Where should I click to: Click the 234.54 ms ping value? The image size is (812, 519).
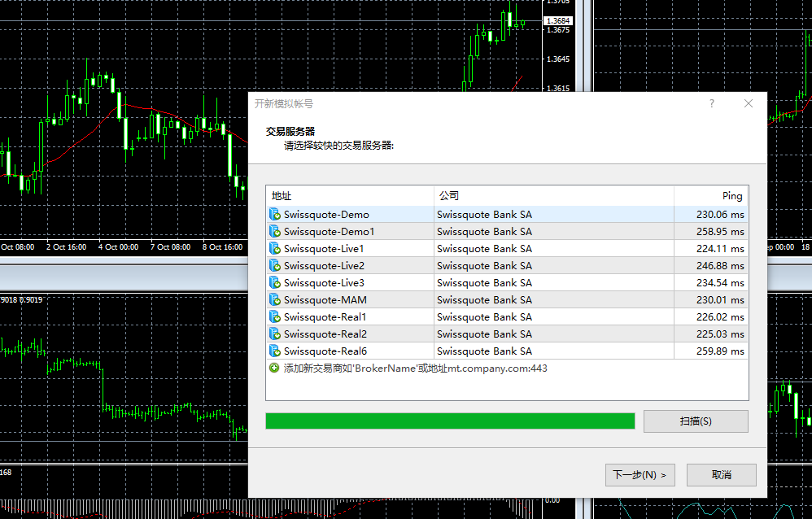pos(720,283)
